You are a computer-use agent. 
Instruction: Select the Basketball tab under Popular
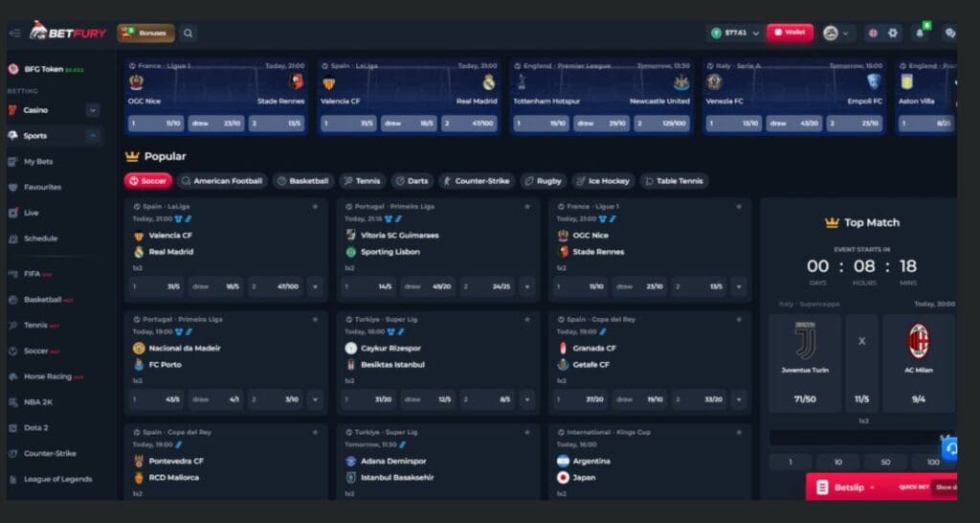point(303,181)
